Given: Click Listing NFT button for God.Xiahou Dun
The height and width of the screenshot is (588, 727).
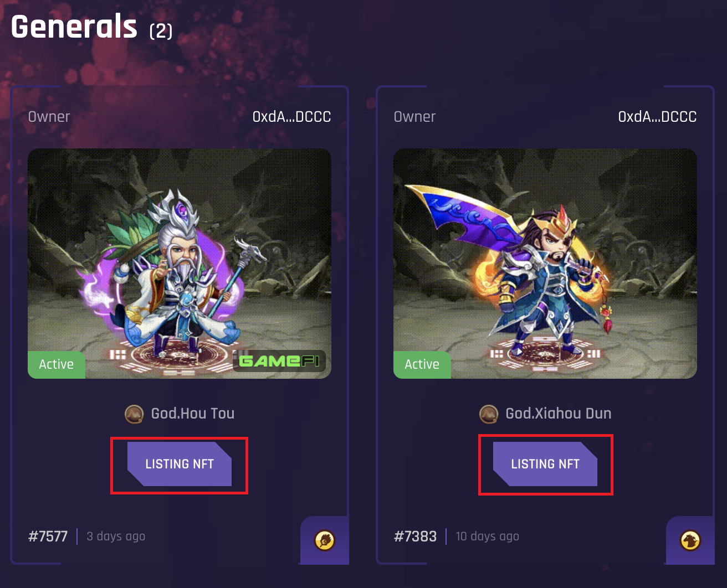Looking at the screenshot, I should click(545, 464).
